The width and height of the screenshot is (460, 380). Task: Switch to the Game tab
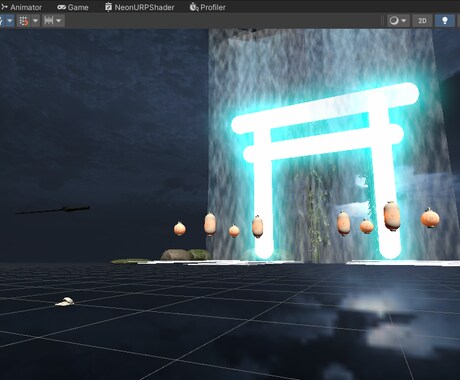pyautogui.click(x=73, y=7)
